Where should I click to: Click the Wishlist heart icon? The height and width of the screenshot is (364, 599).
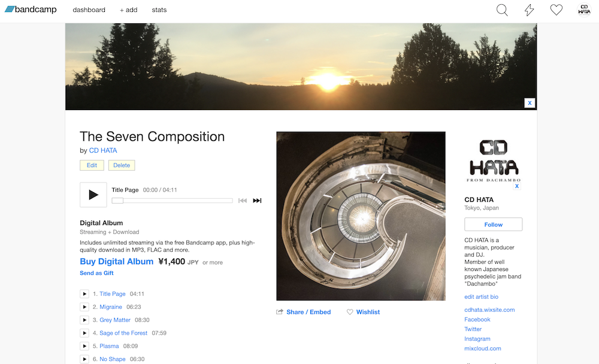point(350,312)
